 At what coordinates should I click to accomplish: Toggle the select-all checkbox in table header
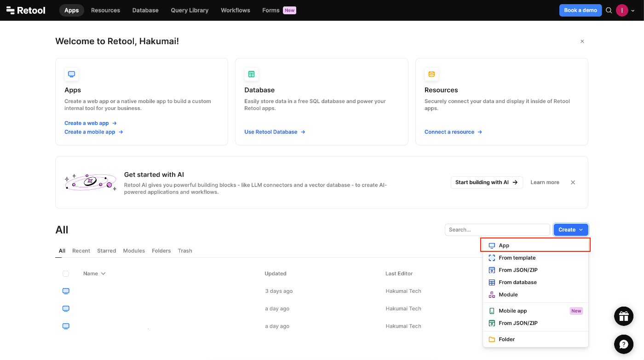pos(66,273)
